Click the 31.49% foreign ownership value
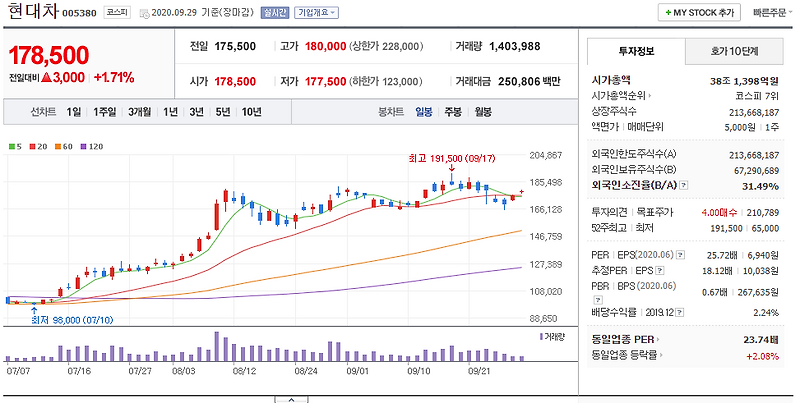The height and width of the screenshot is (403, 800). [x=760, y=186]
